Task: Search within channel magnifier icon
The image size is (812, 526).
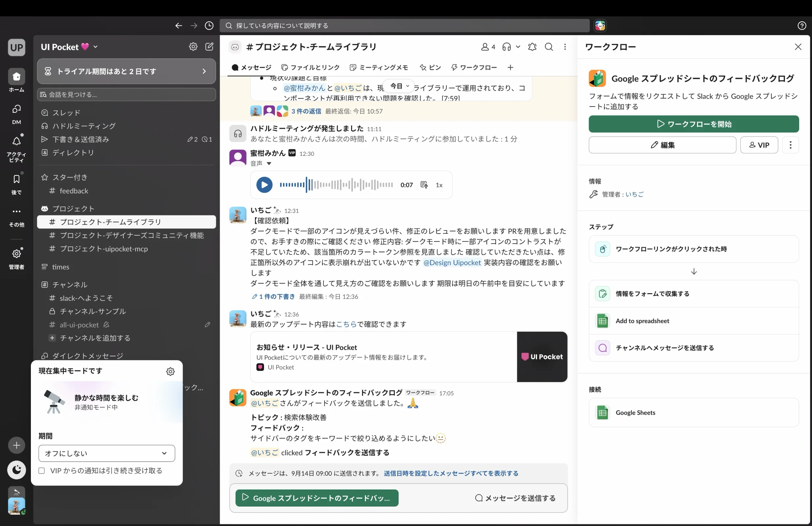Action: [x=549, y=47]
